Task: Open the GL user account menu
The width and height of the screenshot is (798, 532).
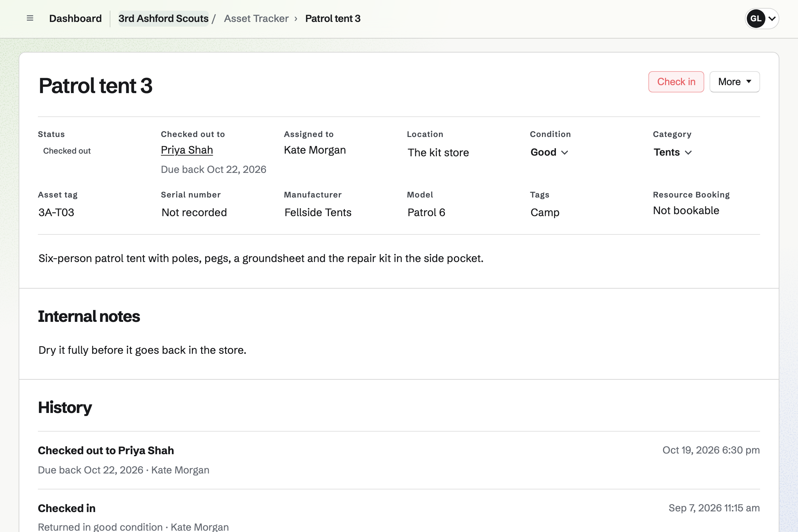Action: pyautogui.click(x=762, y=19)
